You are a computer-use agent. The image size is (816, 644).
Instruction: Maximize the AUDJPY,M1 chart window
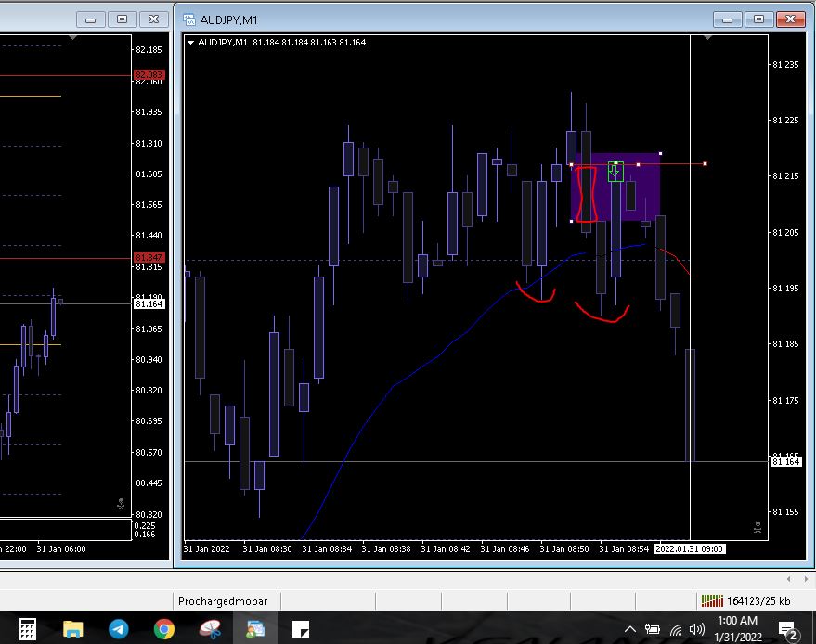click(758, 19)
